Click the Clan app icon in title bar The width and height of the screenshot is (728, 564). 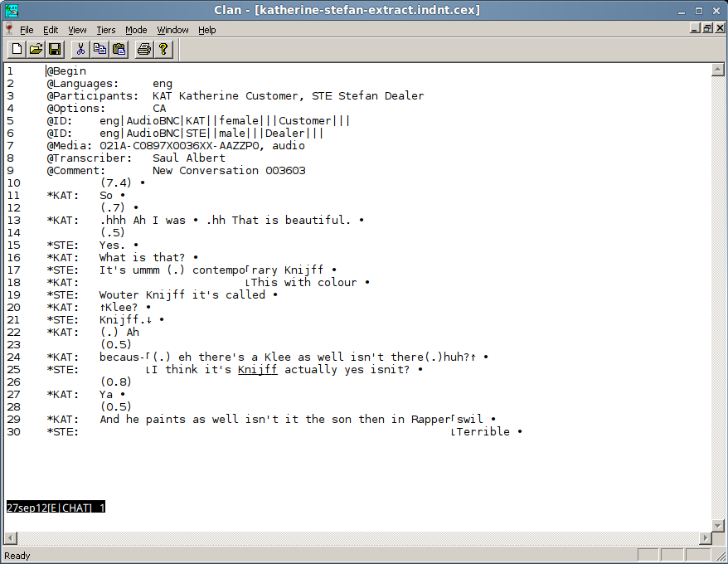(11, 10)
